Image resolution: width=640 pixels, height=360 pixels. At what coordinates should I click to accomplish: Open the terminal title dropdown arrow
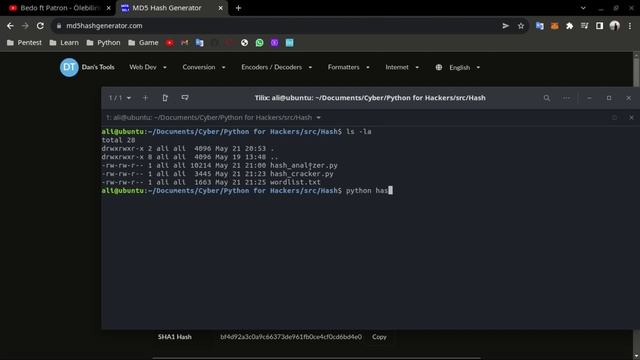tap(319, 118)
